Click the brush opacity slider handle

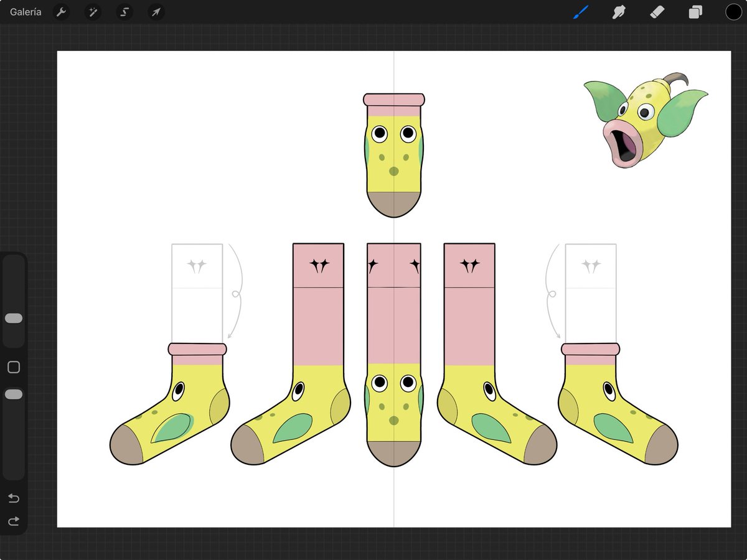click(14, 394)
